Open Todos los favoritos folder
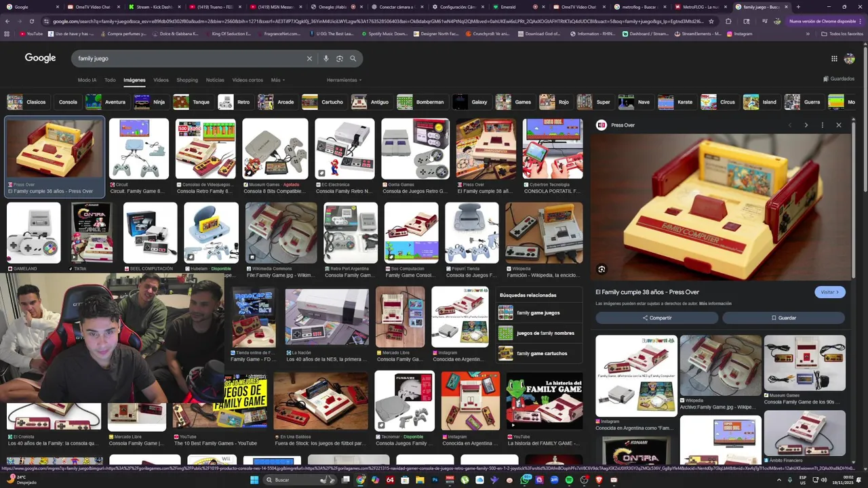Screen dimensions: 868x488 point(842,34)
